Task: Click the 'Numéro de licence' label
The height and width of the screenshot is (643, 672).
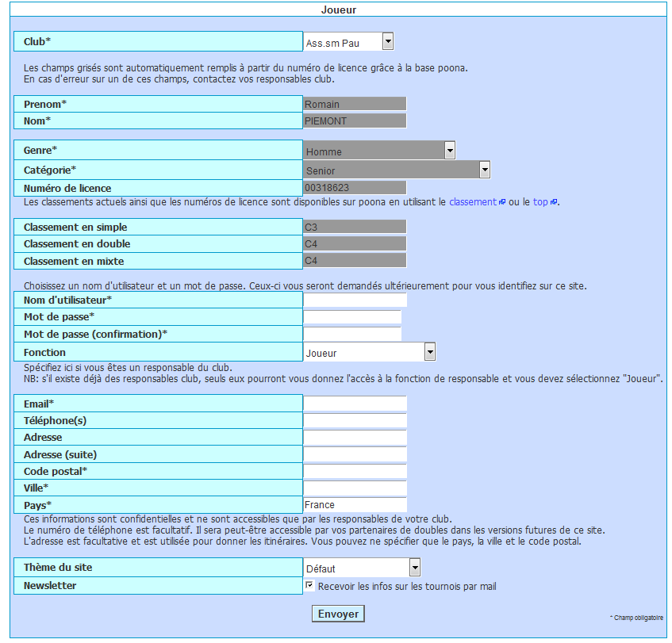Action: coord(67,188)
